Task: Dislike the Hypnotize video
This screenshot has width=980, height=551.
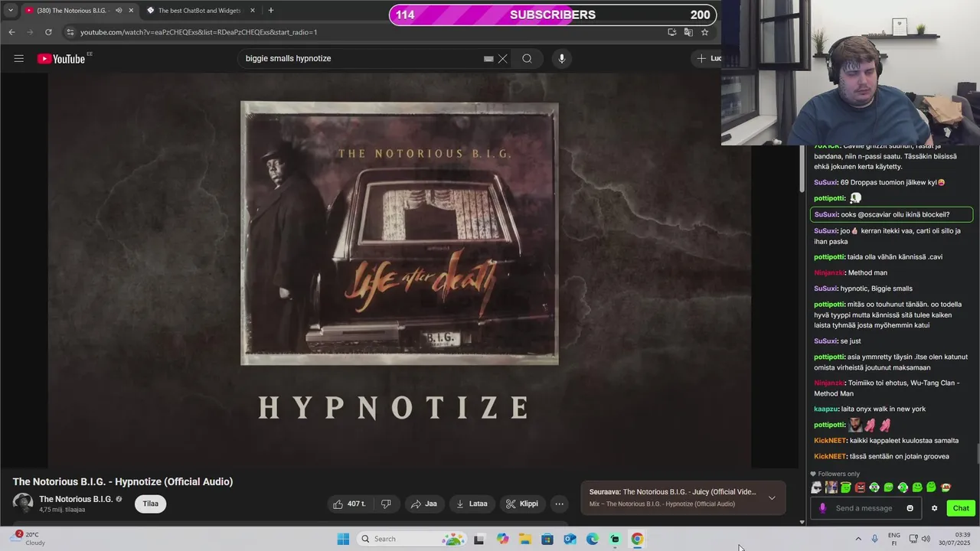Action: (386, 504)
